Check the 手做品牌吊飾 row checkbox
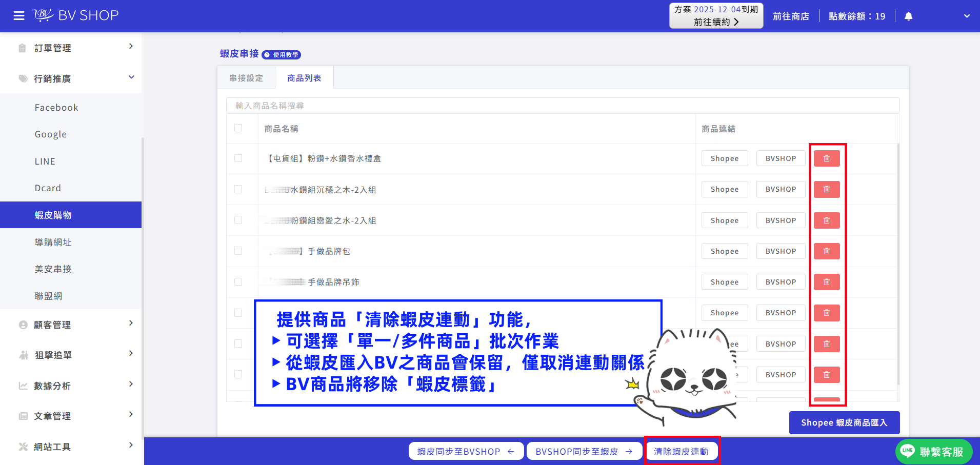This screenshot has height=465, width=980. click(238, 281)
